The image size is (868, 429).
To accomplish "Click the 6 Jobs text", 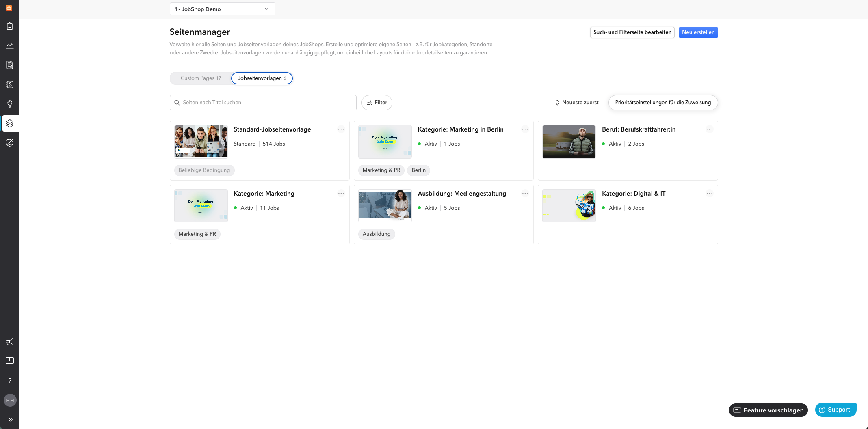I will pos(636,208).
